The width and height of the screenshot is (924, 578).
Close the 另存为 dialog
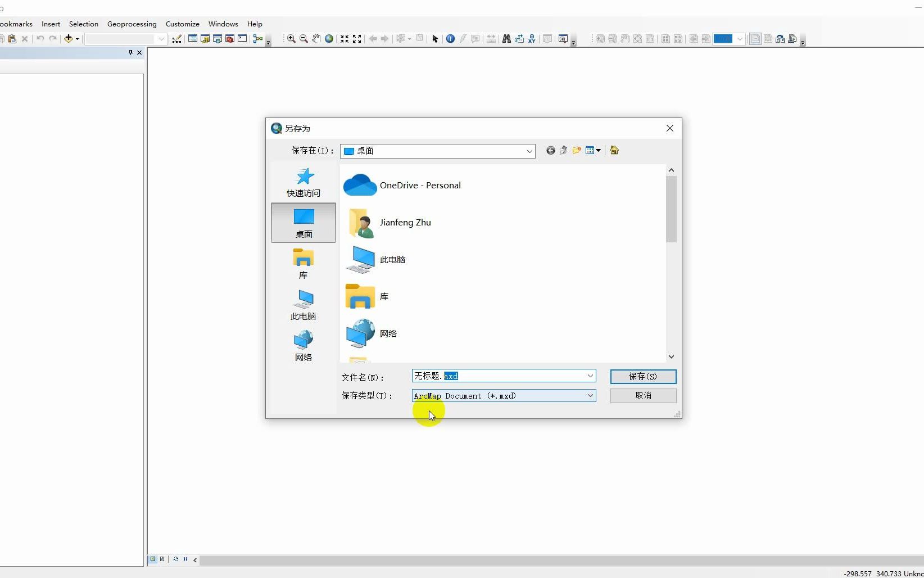pyautogui.click(x=669, y=128)
